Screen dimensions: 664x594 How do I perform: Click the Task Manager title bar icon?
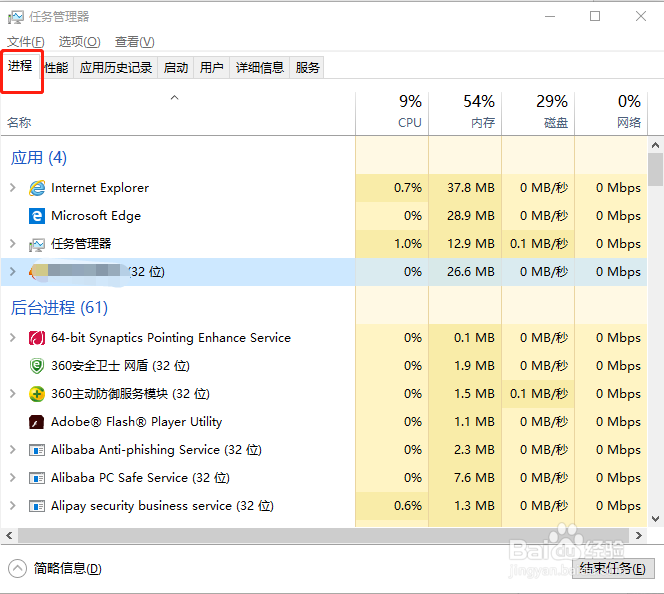(16, 17)
